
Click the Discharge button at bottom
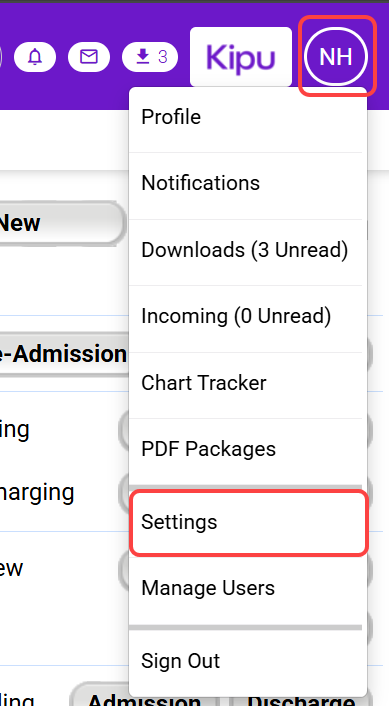click(301, 696)
